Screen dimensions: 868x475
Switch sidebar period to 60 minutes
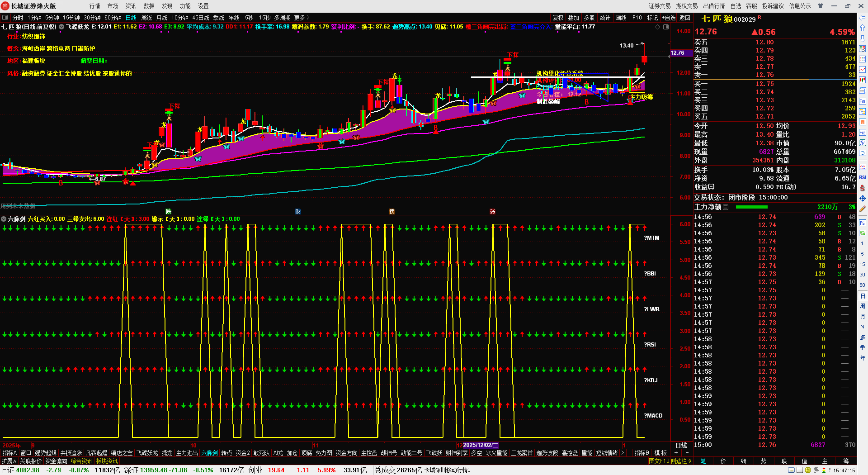863,285
